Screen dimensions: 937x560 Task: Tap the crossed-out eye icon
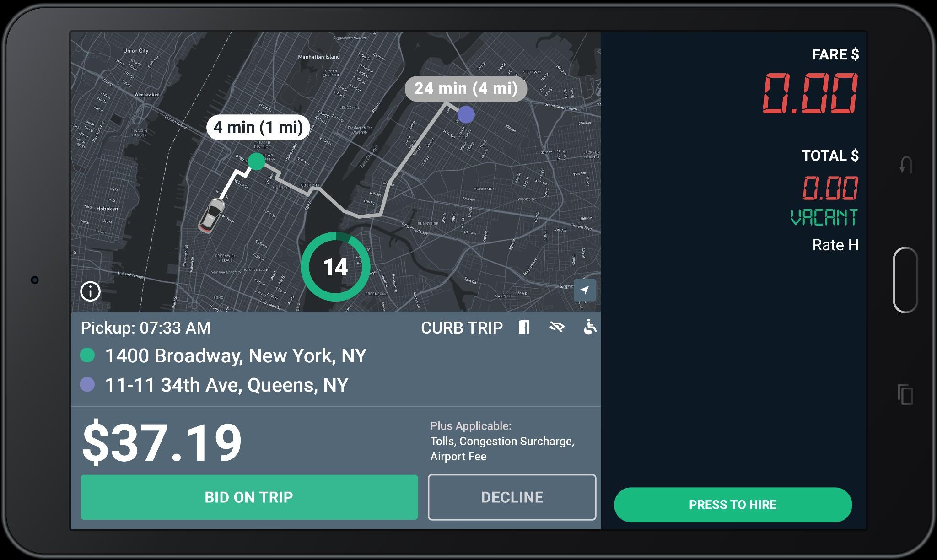(x=557, y=327)
